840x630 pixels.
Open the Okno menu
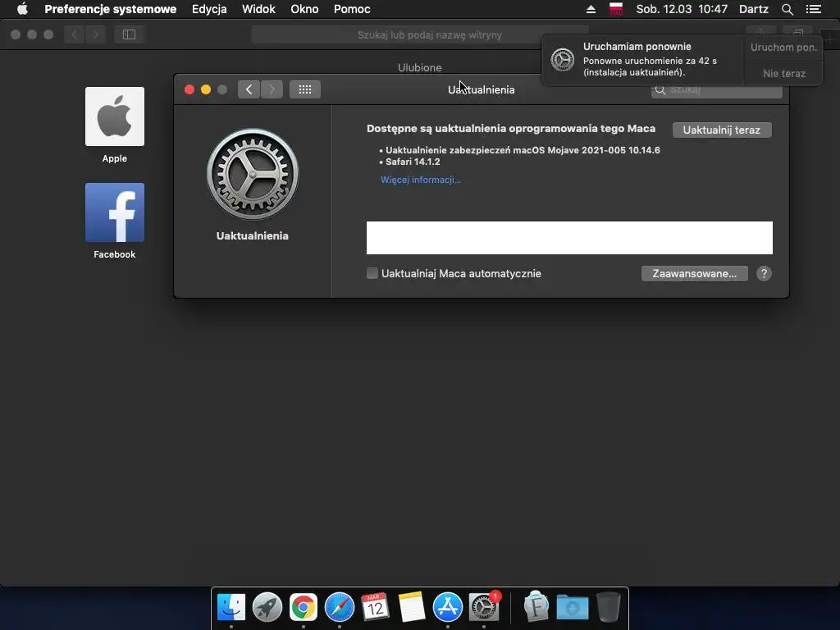click(304, 9)
